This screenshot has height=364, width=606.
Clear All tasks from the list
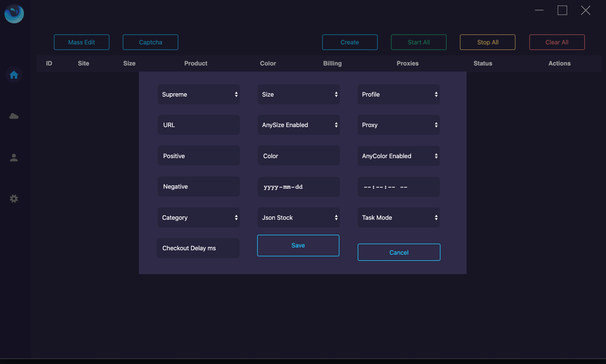pyautogui.click(x=557, y=42)
